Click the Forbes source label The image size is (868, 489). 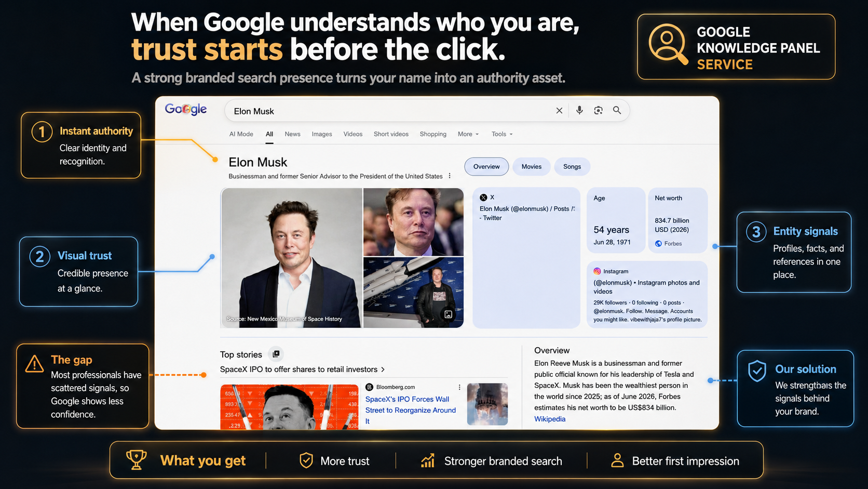[x=673, y=244]
